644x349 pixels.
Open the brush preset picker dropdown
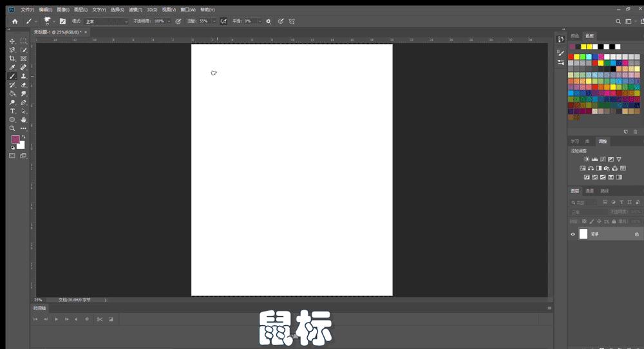[54, 22]
